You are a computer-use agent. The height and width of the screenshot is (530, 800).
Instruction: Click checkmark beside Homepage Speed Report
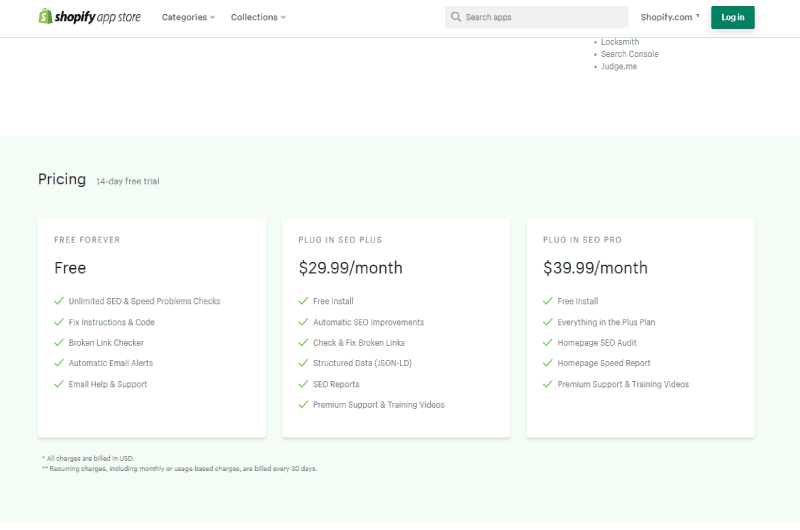547,363
